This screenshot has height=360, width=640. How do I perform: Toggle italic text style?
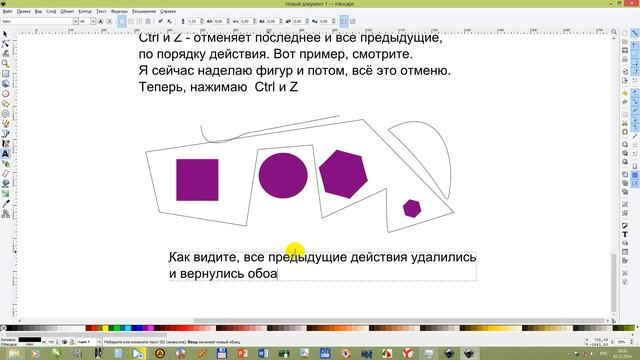click(x=109, y=21)
